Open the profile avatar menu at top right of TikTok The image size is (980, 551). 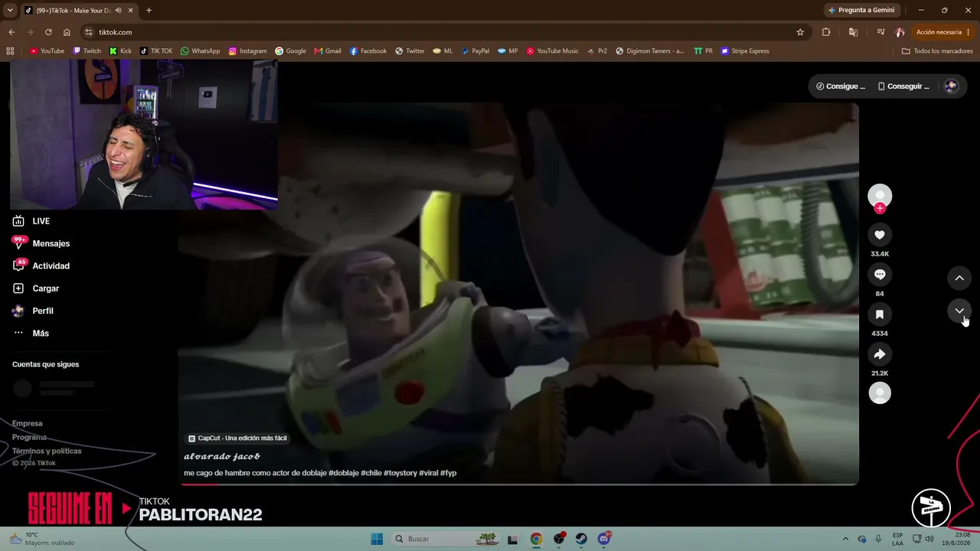(x=951, y=86)
